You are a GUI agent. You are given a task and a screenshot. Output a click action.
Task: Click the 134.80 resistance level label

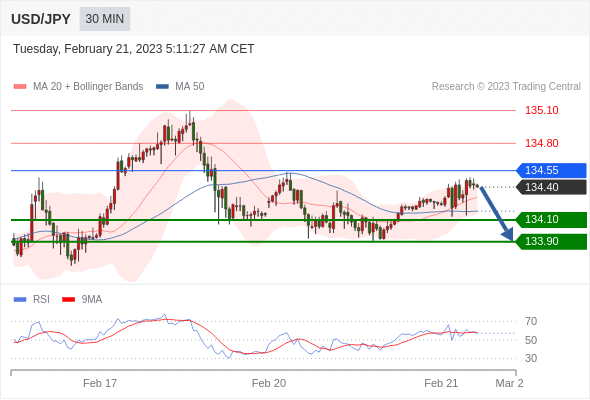[x=542, y=143]
